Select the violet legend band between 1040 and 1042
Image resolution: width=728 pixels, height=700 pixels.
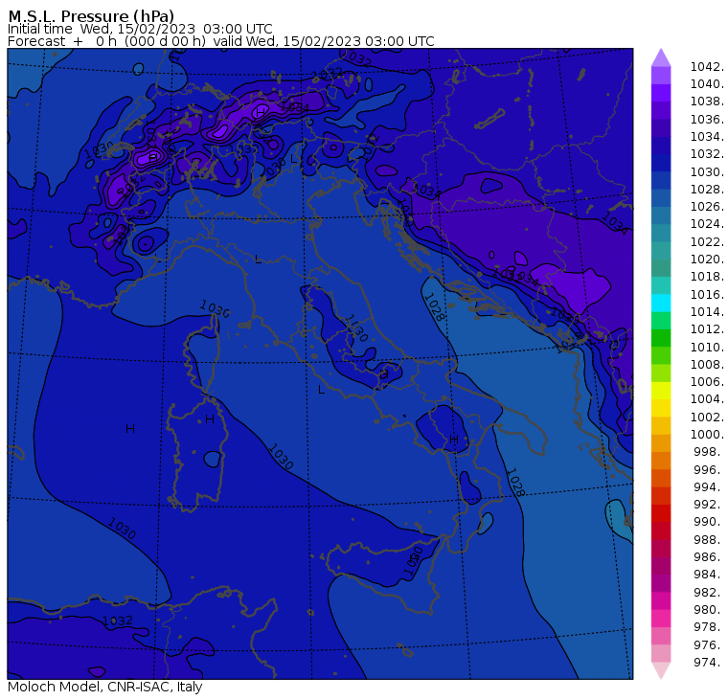pyautogui.click(x=661, y=76)
